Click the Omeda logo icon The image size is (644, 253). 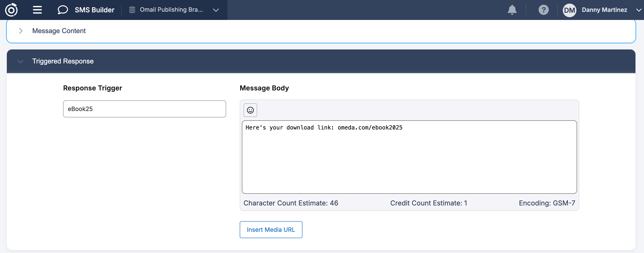11,10
